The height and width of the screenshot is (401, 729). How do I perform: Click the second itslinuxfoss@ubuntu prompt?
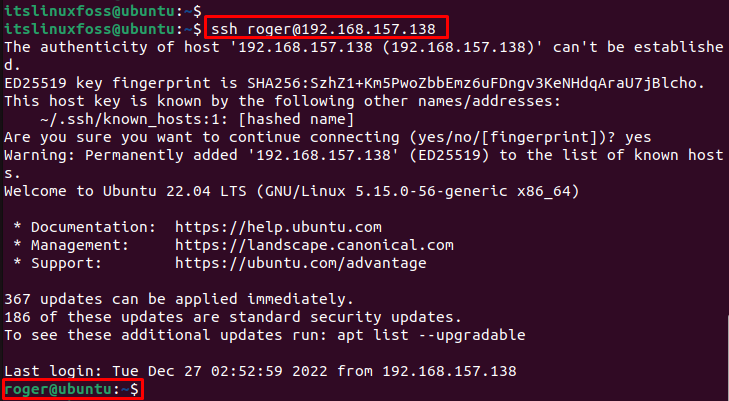coord(103,29)
